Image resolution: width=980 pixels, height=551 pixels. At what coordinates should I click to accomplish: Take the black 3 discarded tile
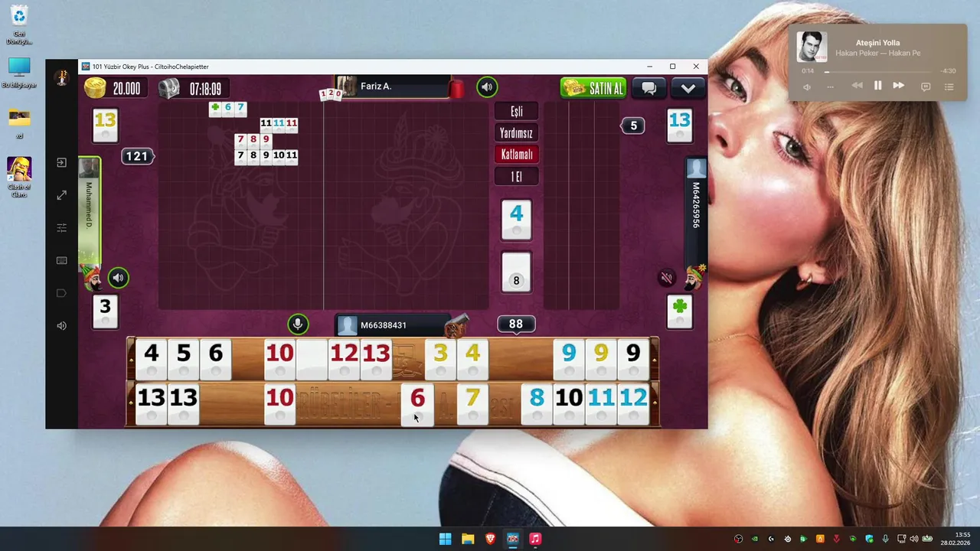105,313
